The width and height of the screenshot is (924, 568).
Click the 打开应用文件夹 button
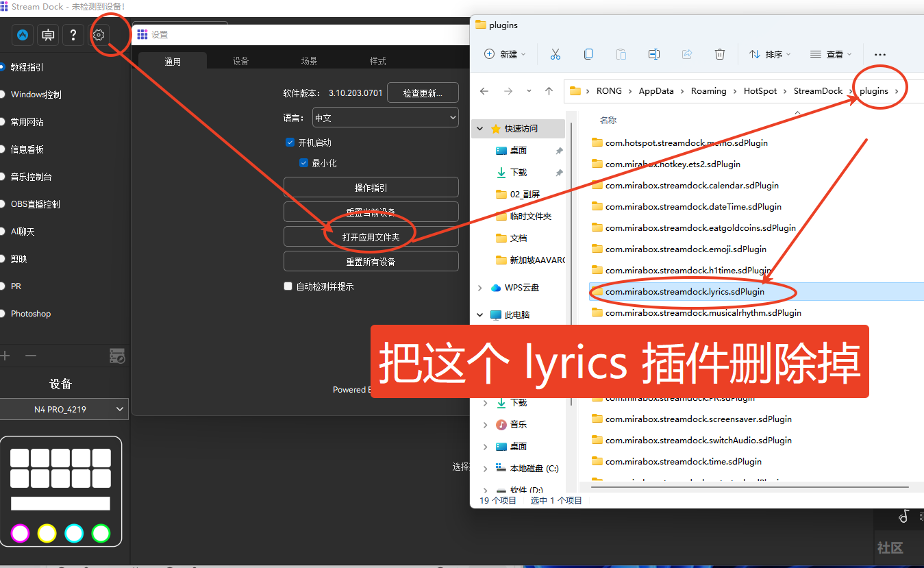pos(371,237)
